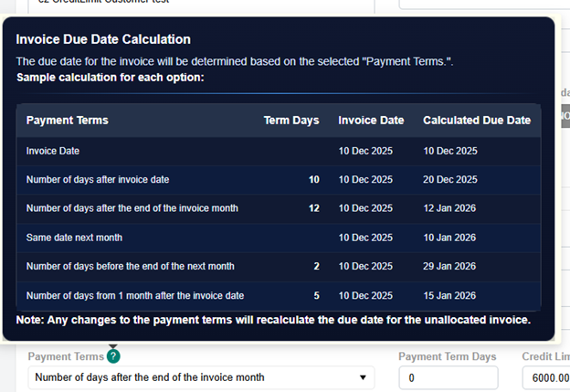The width and height of the screenshot is (570, 392).
Task: Click the note about recalculating due dates
Action: 273,320
